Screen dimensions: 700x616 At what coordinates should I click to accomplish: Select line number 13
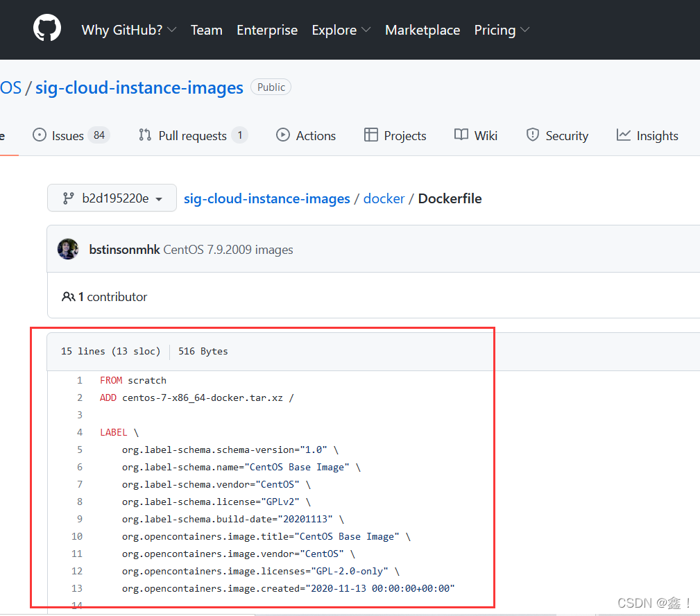coord(77,588)
